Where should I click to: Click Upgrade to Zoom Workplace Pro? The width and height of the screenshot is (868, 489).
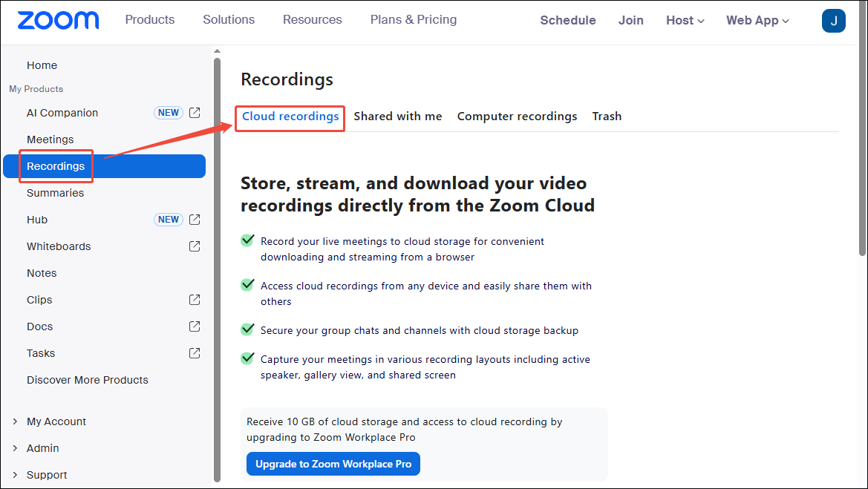(333, 463)
